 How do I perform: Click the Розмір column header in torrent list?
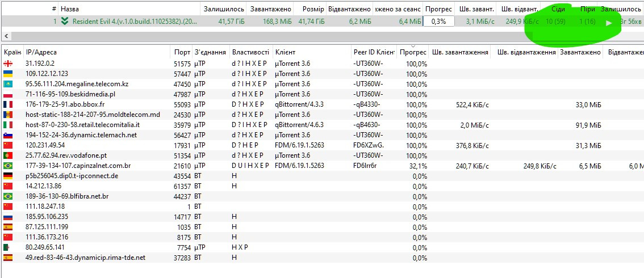point(312,9)
